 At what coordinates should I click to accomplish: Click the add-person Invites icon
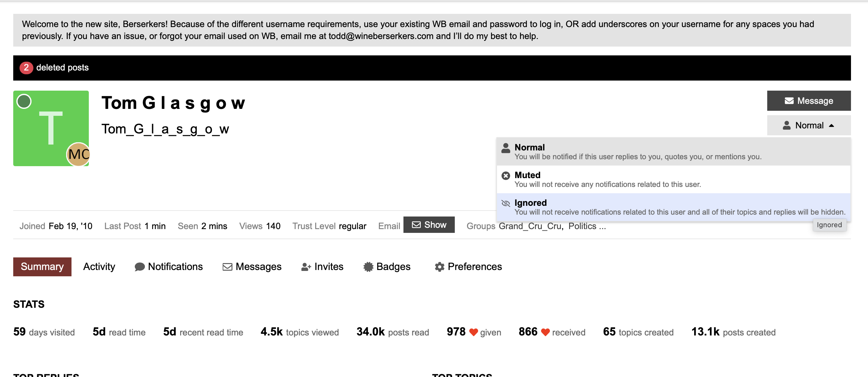pos(306,267)
